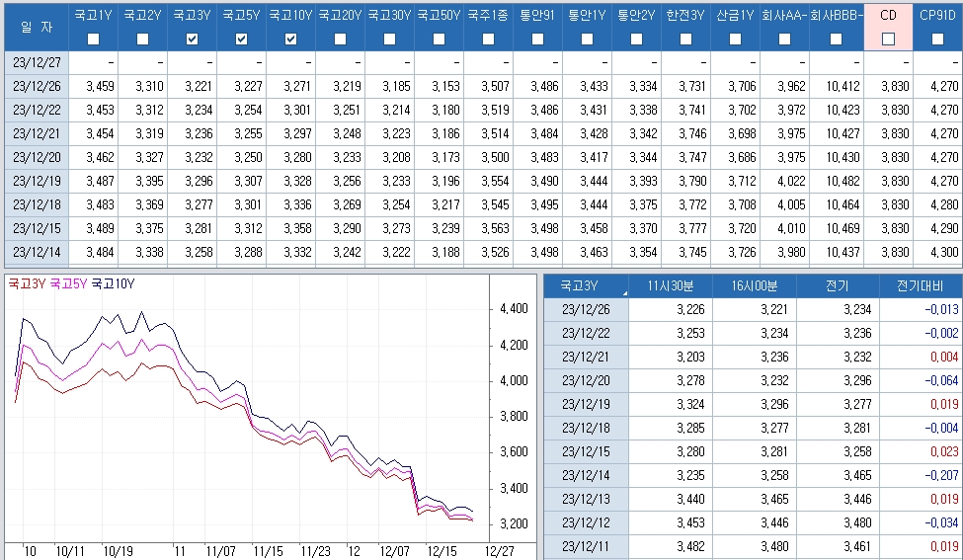
Task: Enable the 국고30Y checkbox
Action: coord(389,40)
